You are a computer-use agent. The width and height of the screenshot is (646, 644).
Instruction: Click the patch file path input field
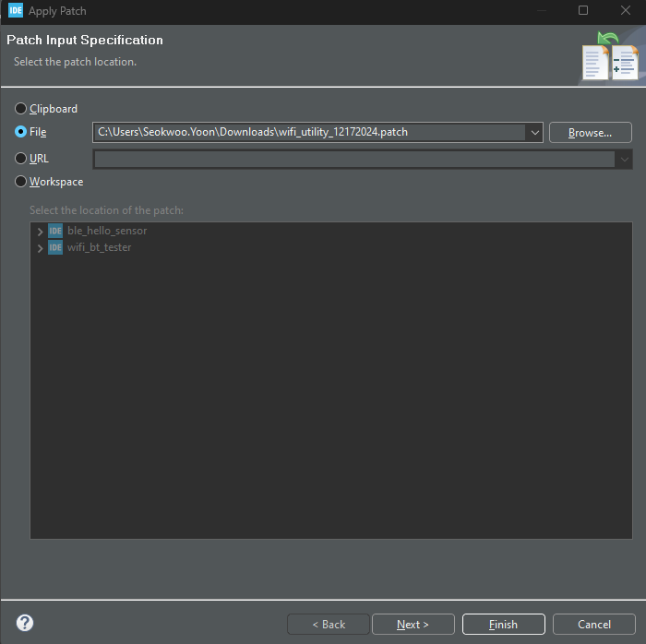309,132
